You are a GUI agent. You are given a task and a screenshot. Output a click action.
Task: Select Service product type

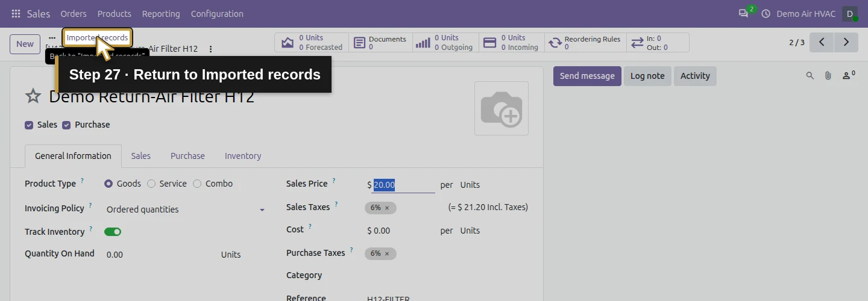[x=151, y=184]
